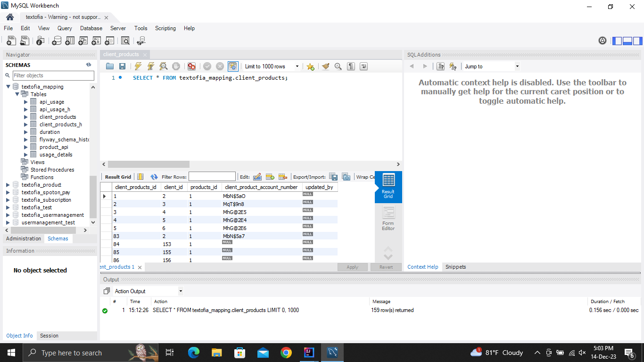
Task: Toggle the bottom output panel visibility
Action: (627, 41)
